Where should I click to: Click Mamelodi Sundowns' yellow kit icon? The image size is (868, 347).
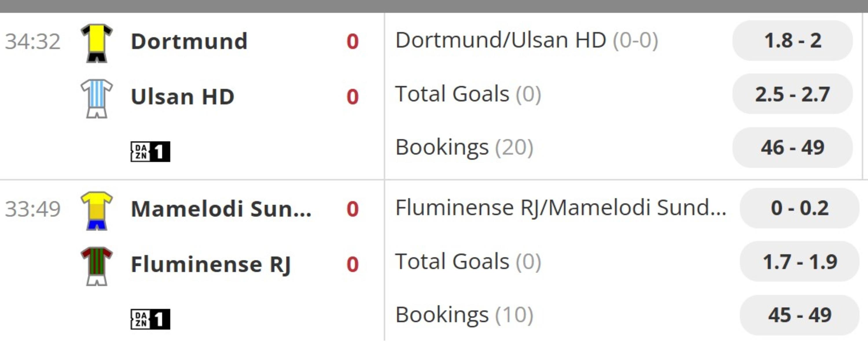[96, 211]
